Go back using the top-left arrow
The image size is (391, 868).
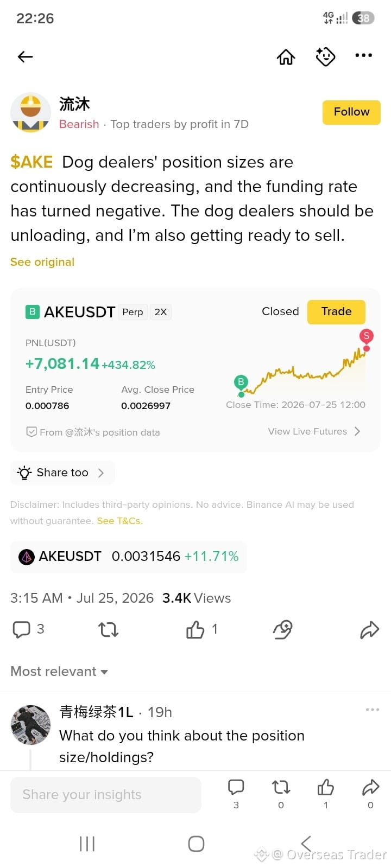26,56
